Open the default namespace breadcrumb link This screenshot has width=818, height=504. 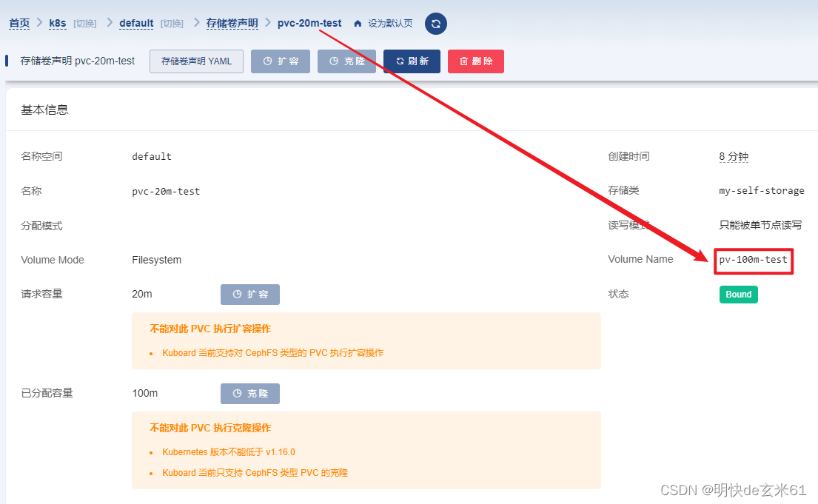coord(136,24)
